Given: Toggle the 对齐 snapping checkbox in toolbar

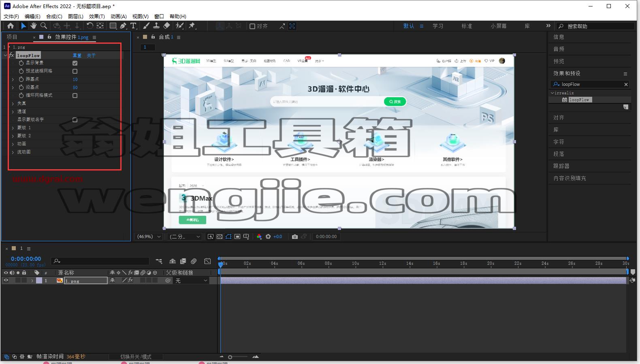Looking at the screenshot, I should [252, 26].
